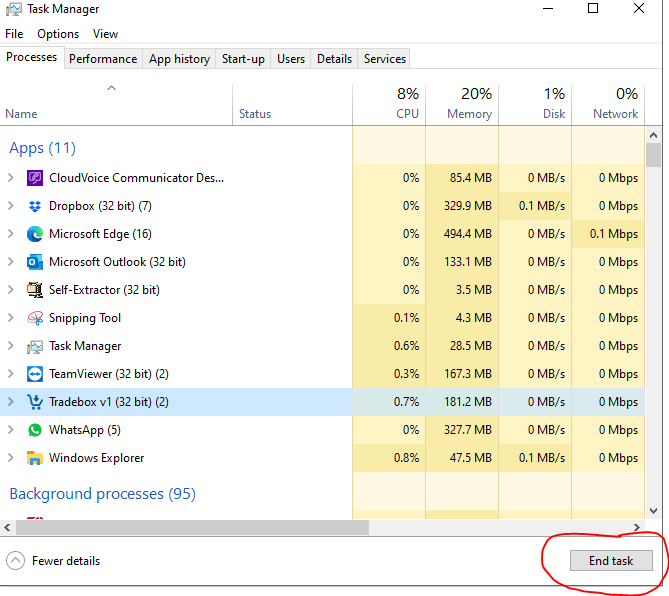The width and height of the screenshot is (669, 596).
Task: Expand the Windows Explorer process group
Action: tap(11, 458)
